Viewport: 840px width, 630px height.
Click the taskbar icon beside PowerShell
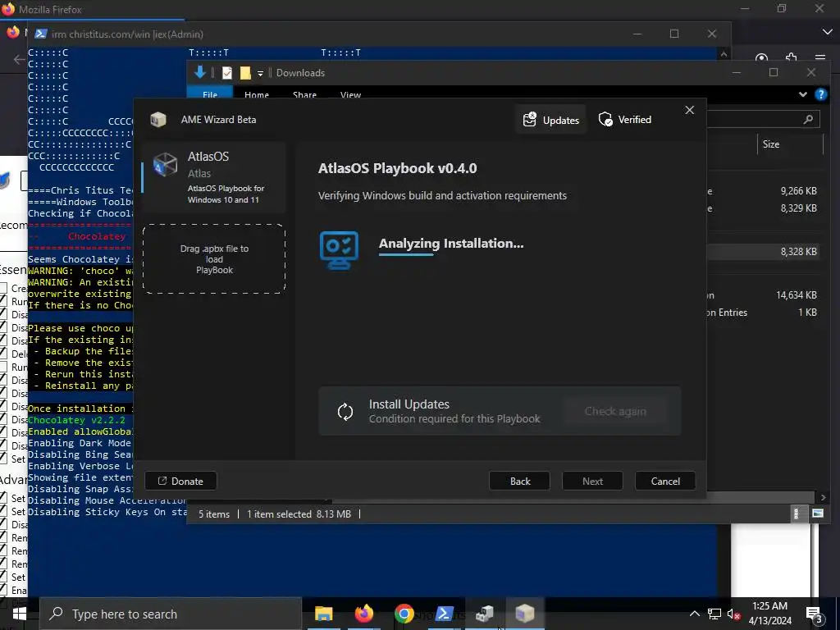tap(484, 614)
